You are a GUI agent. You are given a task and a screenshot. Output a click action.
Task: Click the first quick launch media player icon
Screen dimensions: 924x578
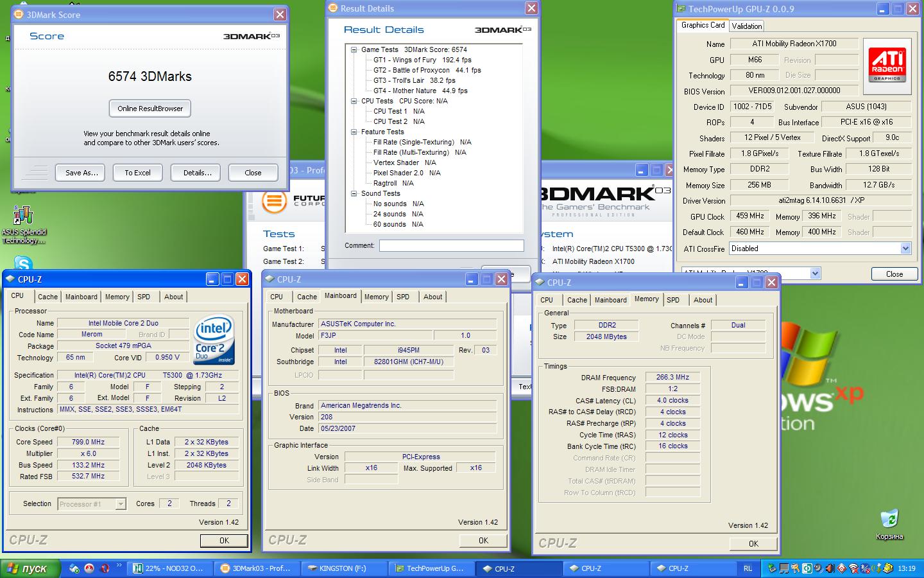(x=74, y=568)
